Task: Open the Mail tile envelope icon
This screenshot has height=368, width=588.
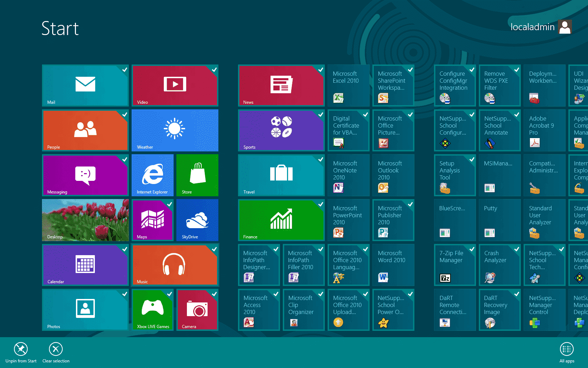Action: (x=85, y=84)
